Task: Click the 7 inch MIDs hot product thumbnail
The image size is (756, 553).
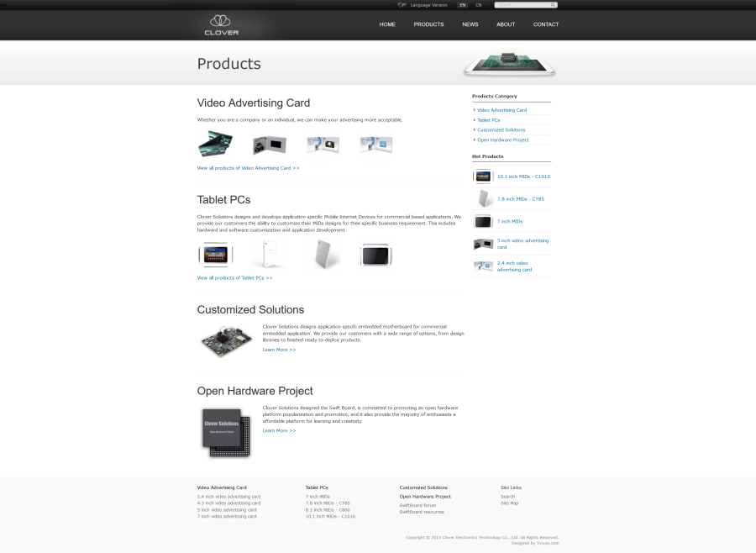Action: tap(482, 221)
